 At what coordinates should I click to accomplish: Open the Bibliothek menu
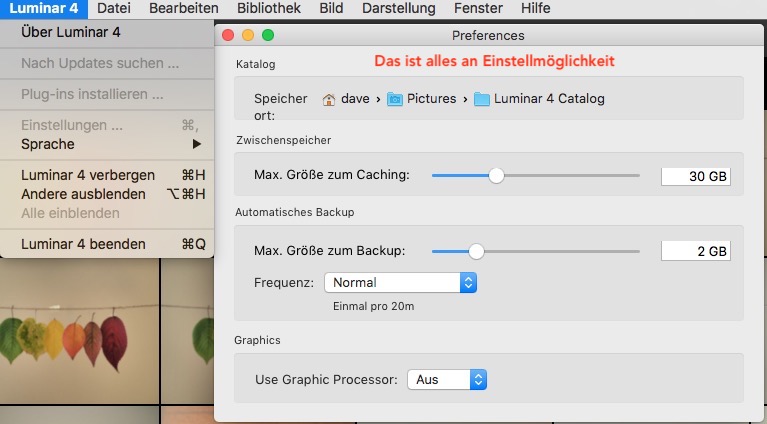[269, 8]
